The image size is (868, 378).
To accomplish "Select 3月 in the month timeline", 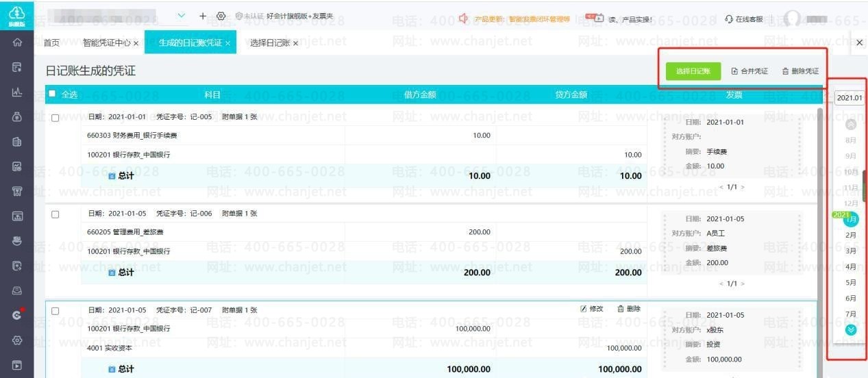I will (x=851, y=251).
